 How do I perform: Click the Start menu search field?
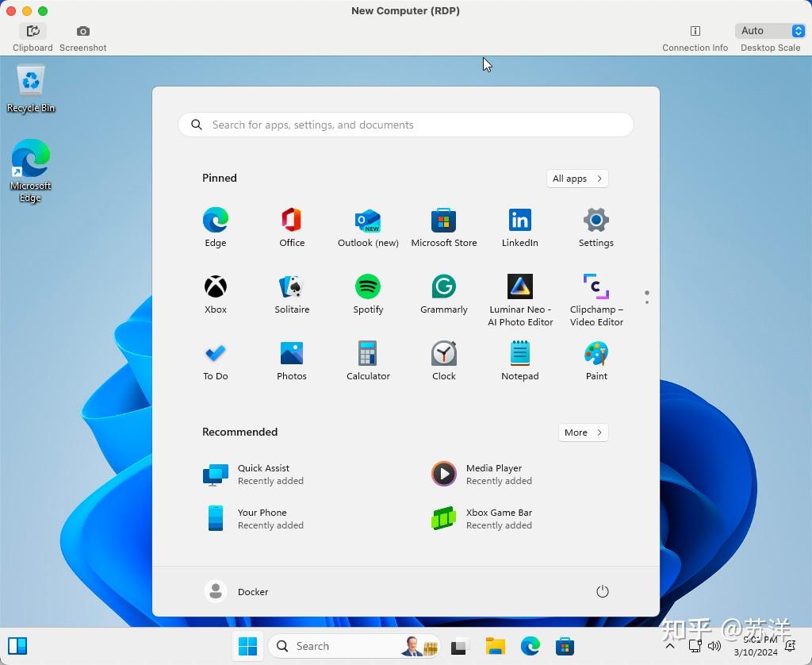click(x=406, y=125)
